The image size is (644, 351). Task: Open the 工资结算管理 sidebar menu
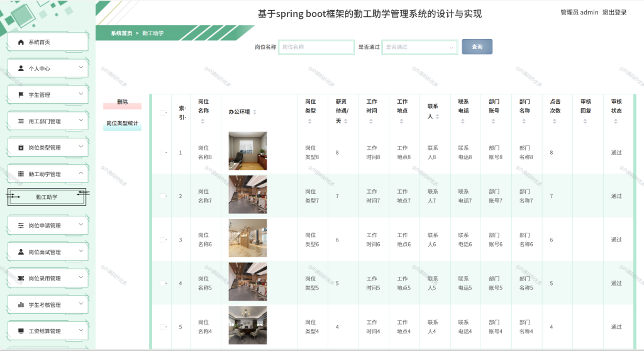(48, 331)
